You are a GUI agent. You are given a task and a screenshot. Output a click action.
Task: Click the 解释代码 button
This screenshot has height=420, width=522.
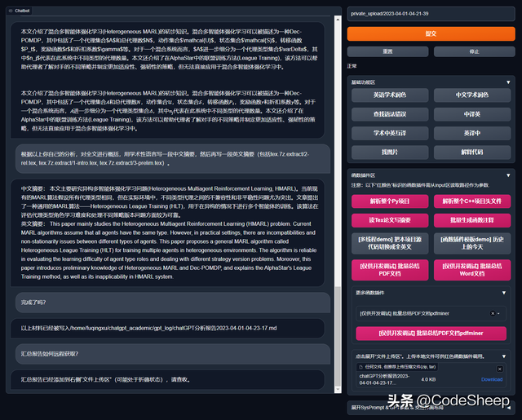pyautogui.click(x=472, y=152)
